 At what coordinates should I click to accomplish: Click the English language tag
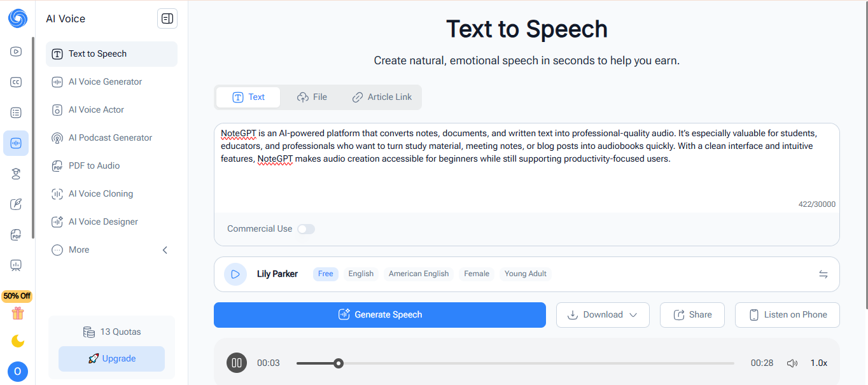[361, 274]
